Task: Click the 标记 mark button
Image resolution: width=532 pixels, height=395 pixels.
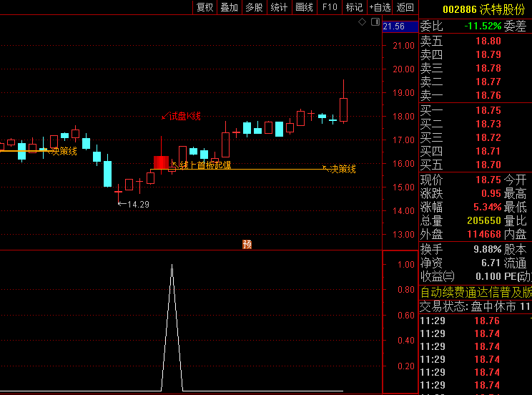Action: pyautogui.click(x=354, y=7)
